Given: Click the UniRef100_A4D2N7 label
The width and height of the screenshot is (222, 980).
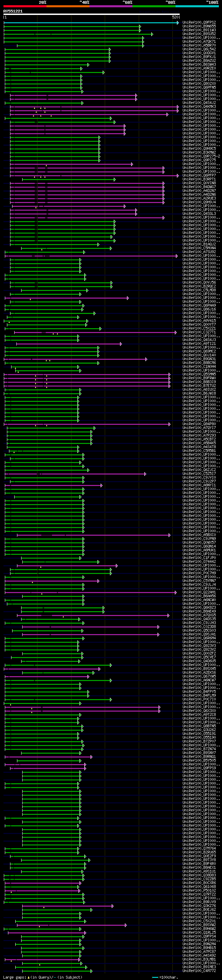Looking at the screenshot, I should coord(199,191).
